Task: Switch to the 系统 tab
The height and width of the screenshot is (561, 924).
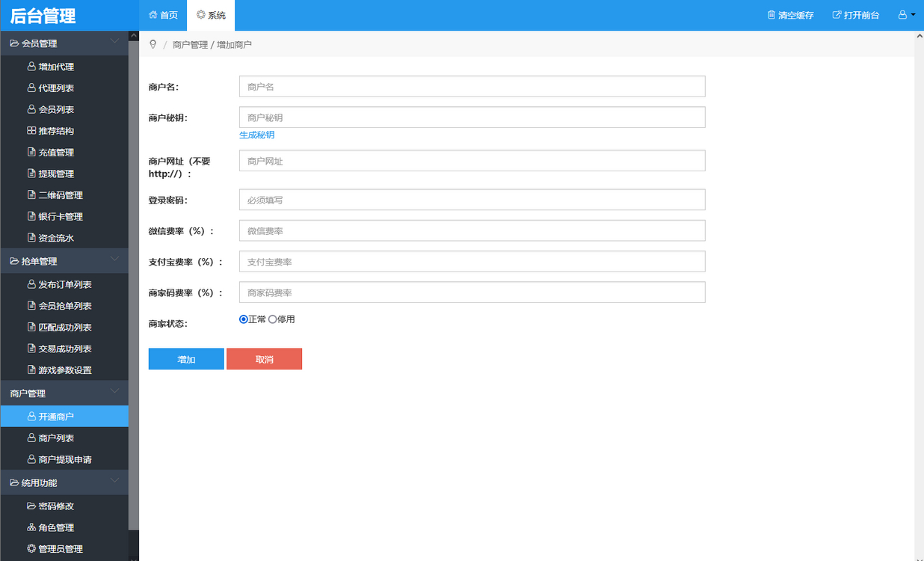Action: coord(211,15)
